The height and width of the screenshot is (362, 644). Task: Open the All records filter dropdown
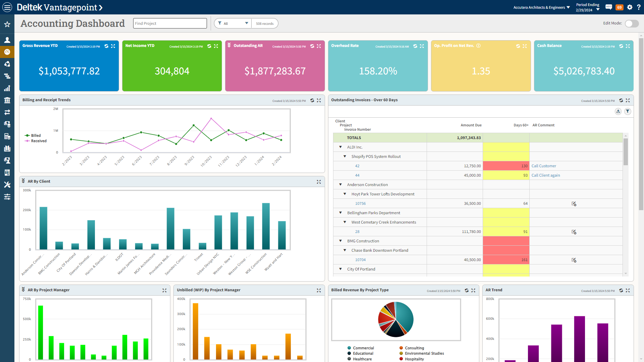(233, 23)
